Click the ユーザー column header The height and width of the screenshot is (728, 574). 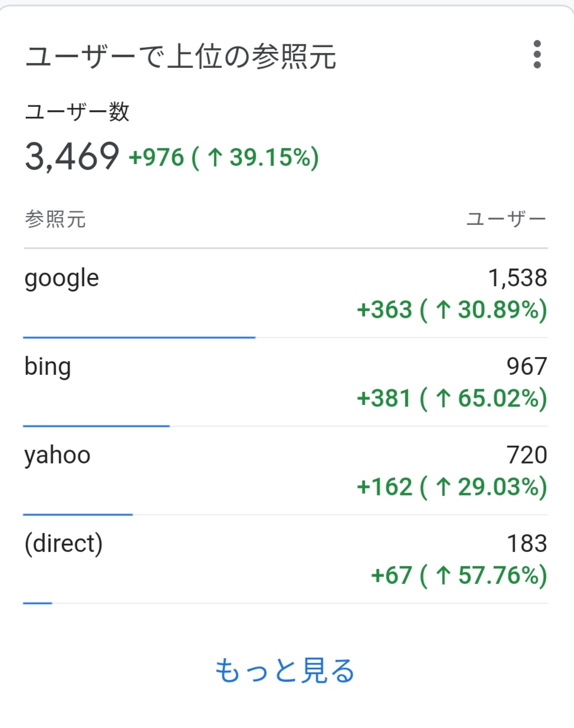(x=507, y=219)
